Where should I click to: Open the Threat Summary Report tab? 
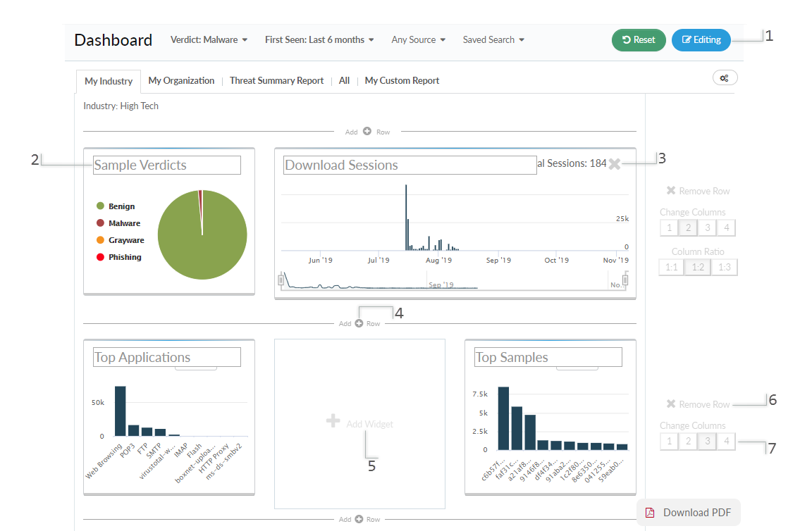tap(276, 81)
